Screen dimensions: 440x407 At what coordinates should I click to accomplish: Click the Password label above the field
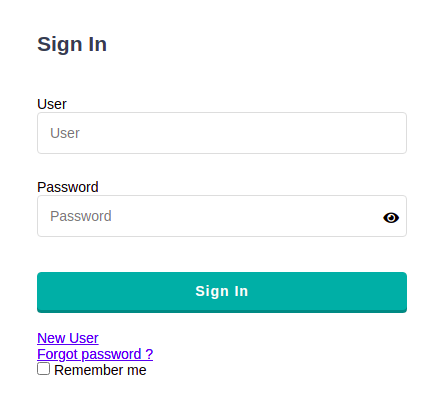[x=68, y=187]
